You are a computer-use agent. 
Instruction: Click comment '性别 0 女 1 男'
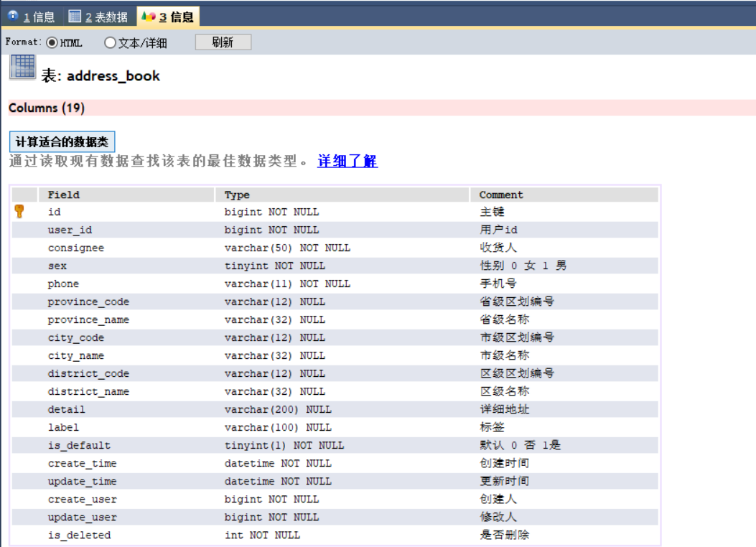(523, 266)
